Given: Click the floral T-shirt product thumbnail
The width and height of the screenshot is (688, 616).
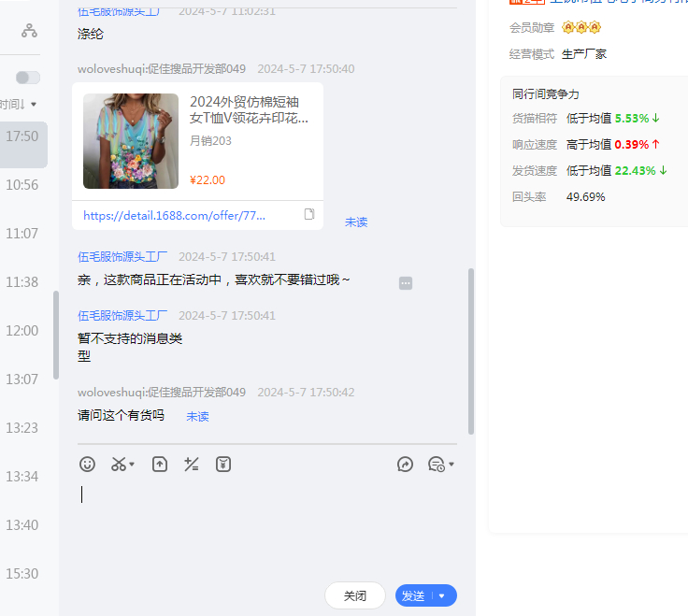Looking at the screenshot, I should pyautogui.click(x=131, y=141).
